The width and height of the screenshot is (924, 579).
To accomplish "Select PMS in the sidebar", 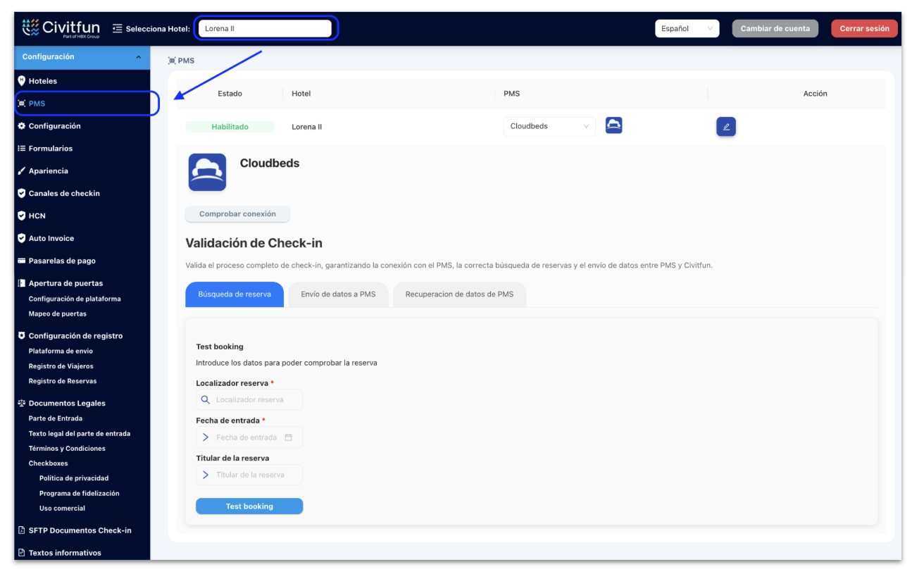I will [x=37, y=103].
